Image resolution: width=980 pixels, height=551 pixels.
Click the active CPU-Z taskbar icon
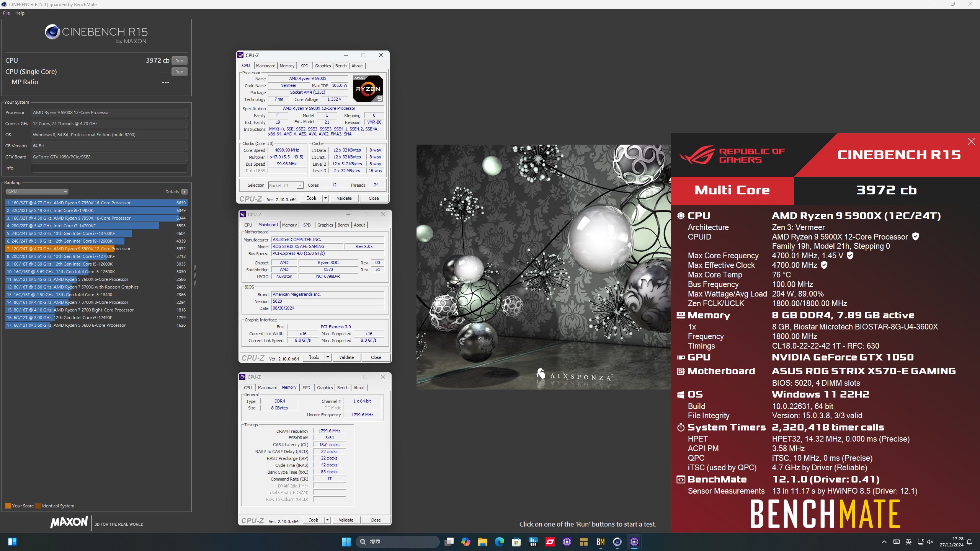[x=634, y=541]
